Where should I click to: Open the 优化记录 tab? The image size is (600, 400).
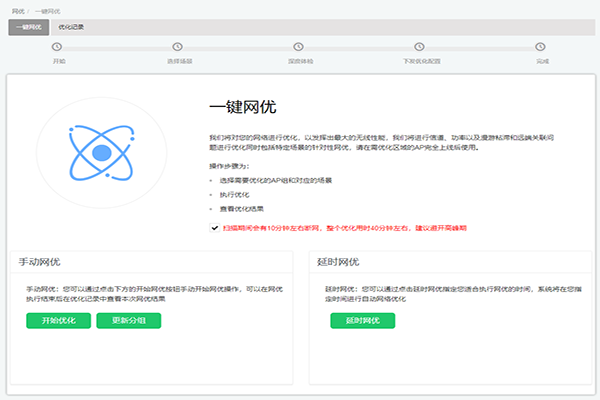pos(72,27)
